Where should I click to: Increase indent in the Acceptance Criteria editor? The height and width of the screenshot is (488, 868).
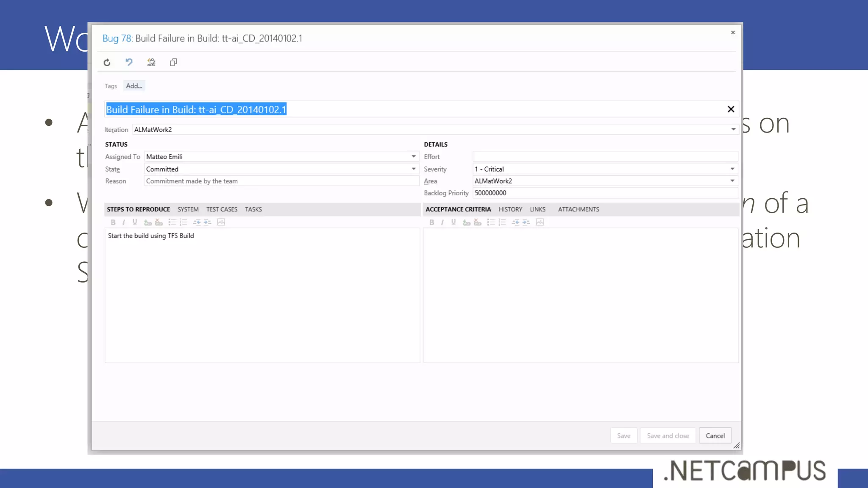(x=526, y=222)
